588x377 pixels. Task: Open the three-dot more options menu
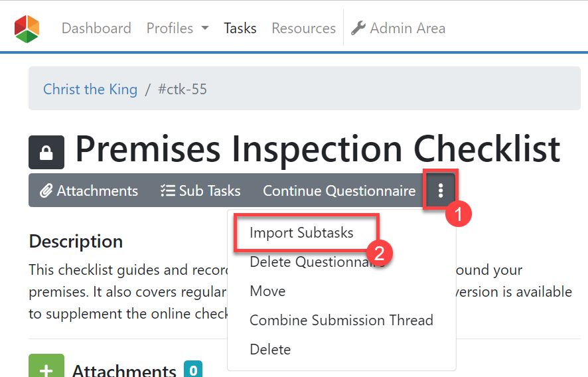point(441,191)
